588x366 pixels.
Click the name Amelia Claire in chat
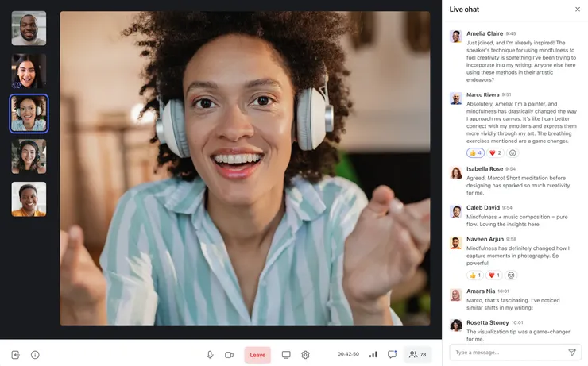point(485,33)
